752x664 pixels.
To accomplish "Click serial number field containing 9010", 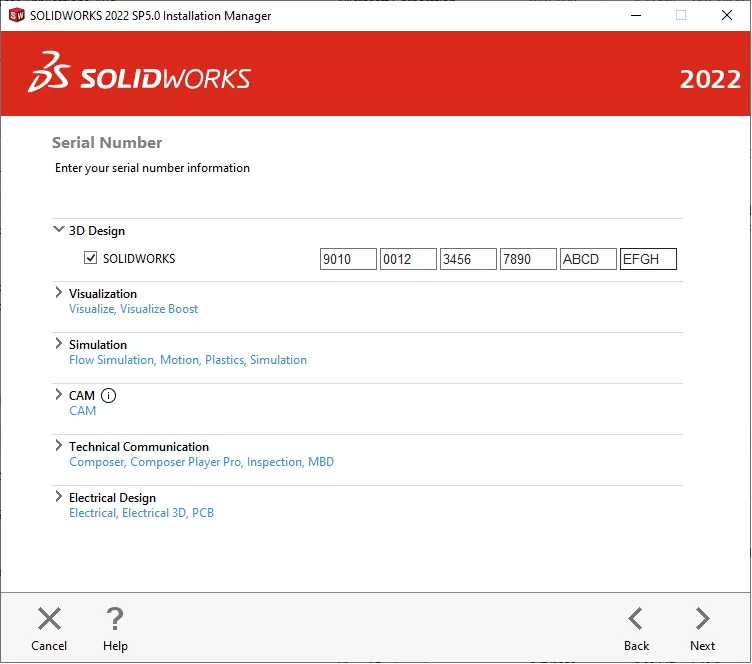I will tap(348, 259).
